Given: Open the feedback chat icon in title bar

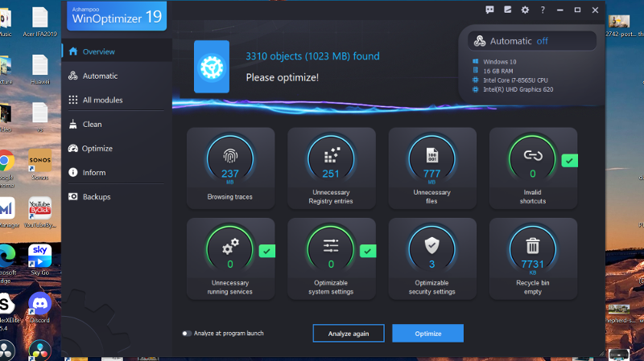Looking at the screenshot, I should (489, 10).
